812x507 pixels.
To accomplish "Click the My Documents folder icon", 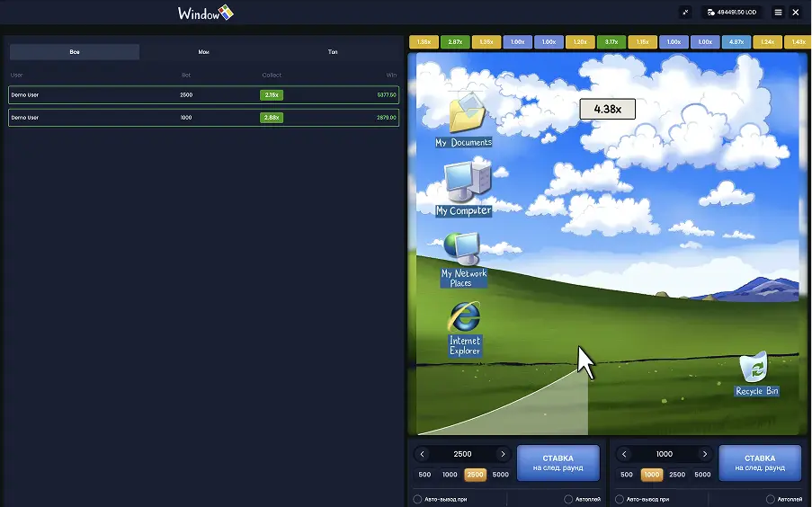I will point(467,113).
